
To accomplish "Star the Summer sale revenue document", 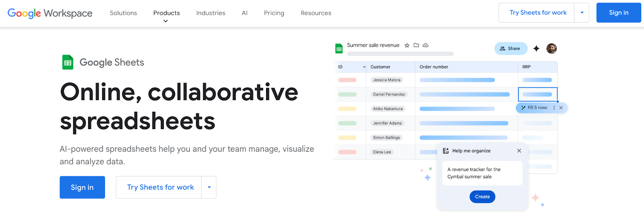I will tap(407, 45).
